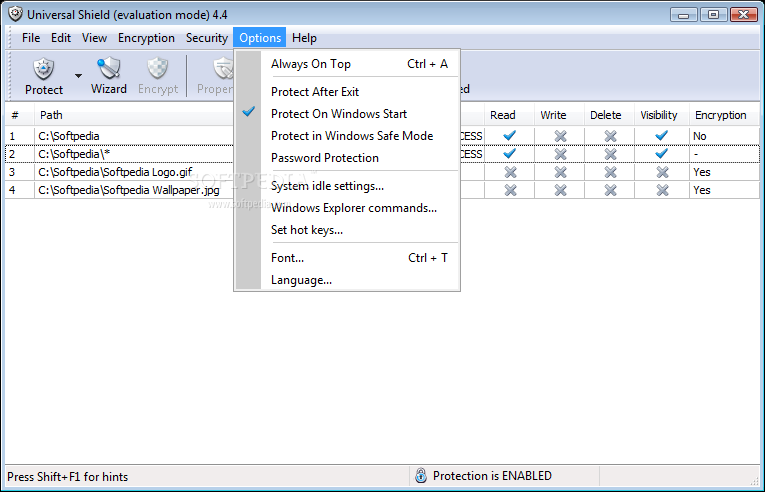
Task: Enable Protect in Windows Safe Mode
Action: tap(347, 136)
